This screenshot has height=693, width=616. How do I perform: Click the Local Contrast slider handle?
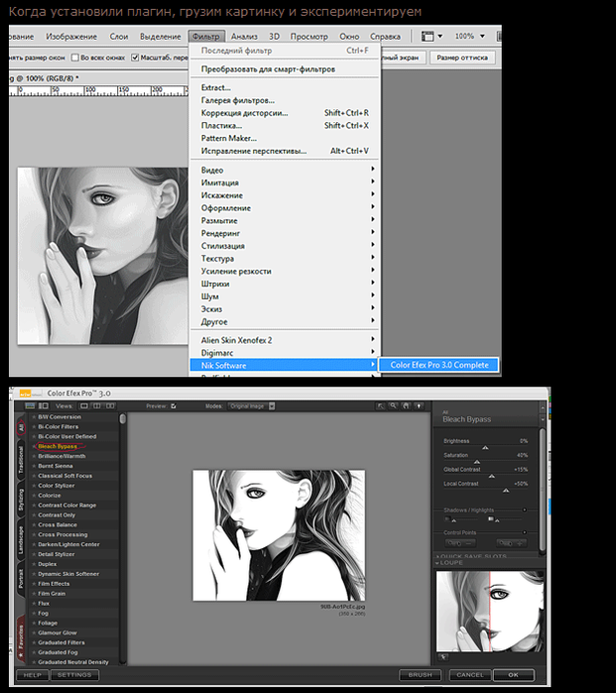pyautogui.click(x=506, y=490)
